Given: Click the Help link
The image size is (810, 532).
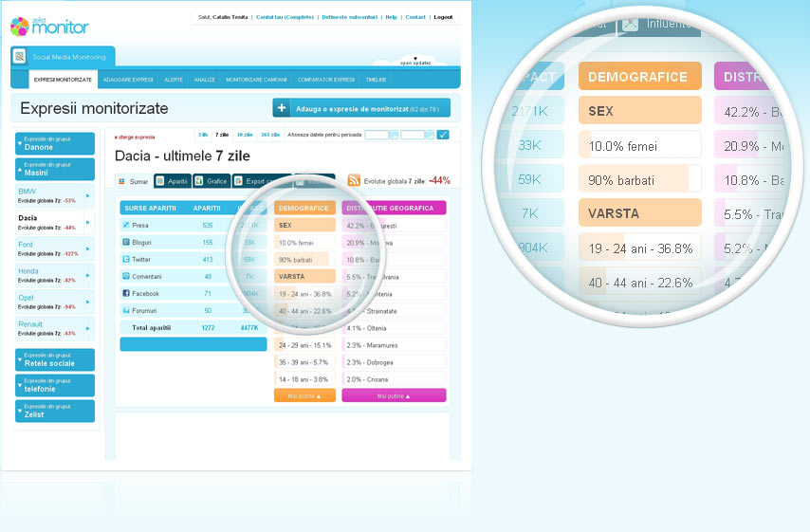Looking at the screenshot, I should coord(391,17).
